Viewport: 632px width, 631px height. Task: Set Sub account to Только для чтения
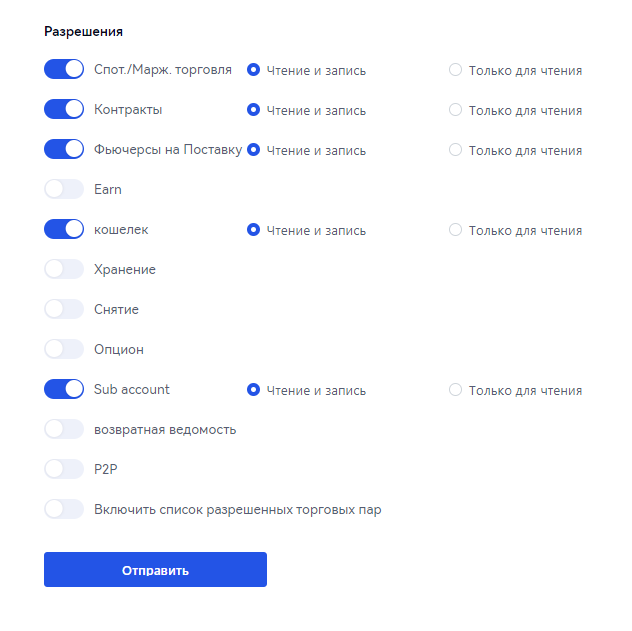455,390
